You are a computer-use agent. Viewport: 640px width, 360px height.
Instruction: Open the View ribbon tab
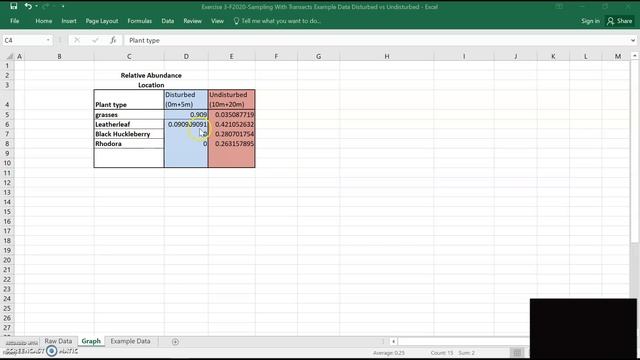pyautogui.click(x=217, y=21)
